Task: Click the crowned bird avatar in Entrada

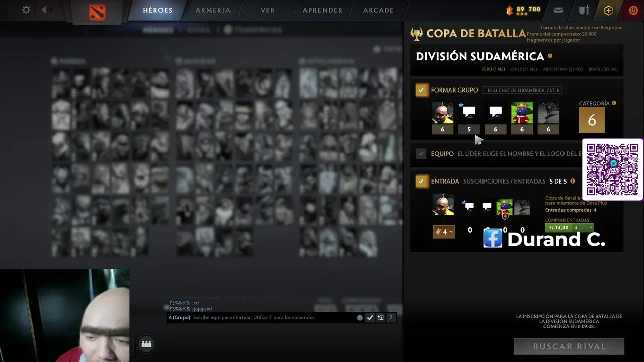Action: click(x=505, y=207)
